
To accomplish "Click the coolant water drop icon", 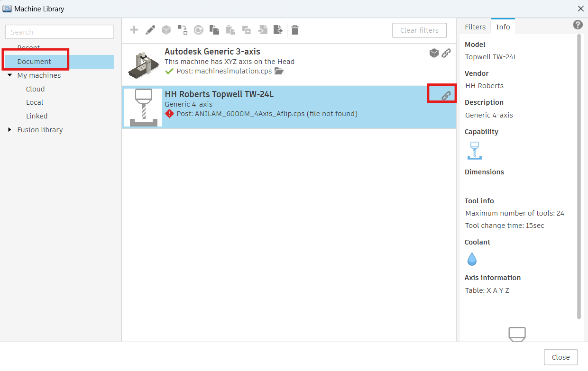I will (x=472, y=259).
